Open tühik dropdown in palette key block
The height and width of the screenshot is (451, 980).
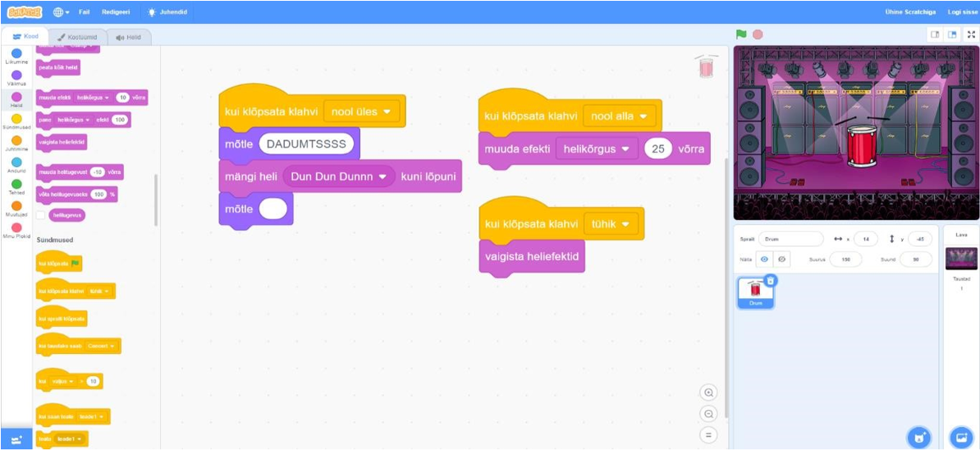click(98, 292)
